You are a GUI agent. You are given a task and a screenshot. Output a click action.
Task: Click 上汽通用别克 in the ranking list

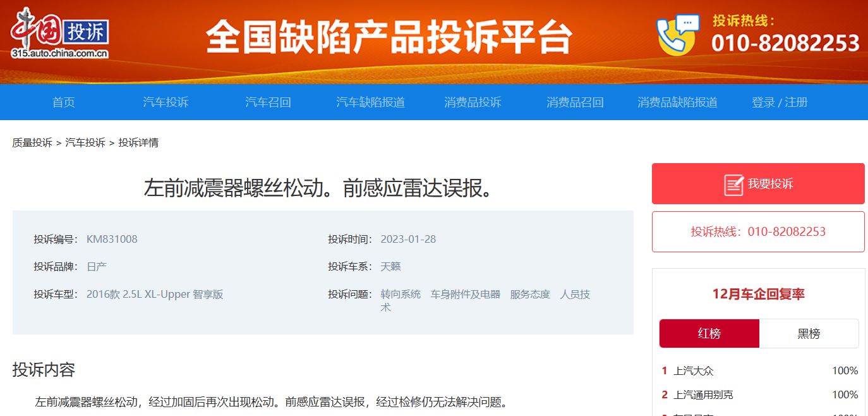click(704, 395)
